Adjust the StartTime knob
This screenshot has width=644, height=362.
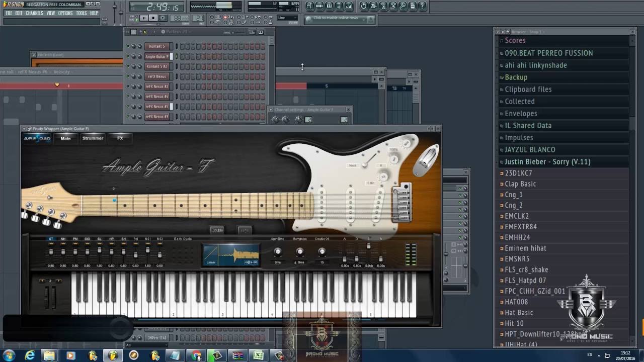[277, 251]
